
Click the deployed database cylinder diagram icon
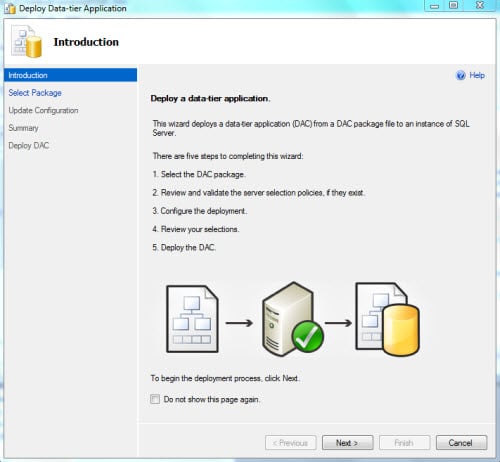click(x=387, y=319)
